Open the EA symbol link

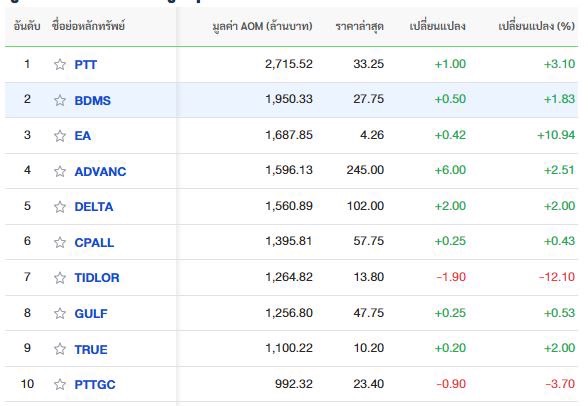click(82, 136)
